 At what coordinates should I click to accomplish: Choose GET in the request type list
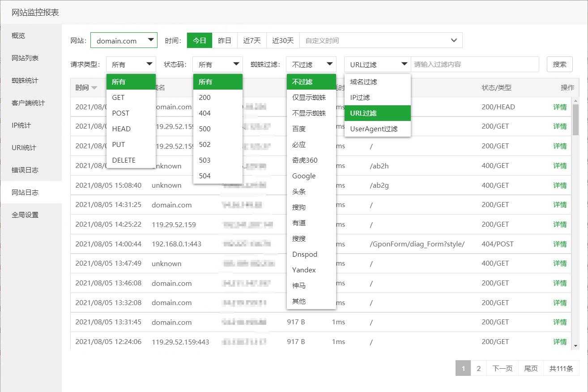(x=131, y=98)
